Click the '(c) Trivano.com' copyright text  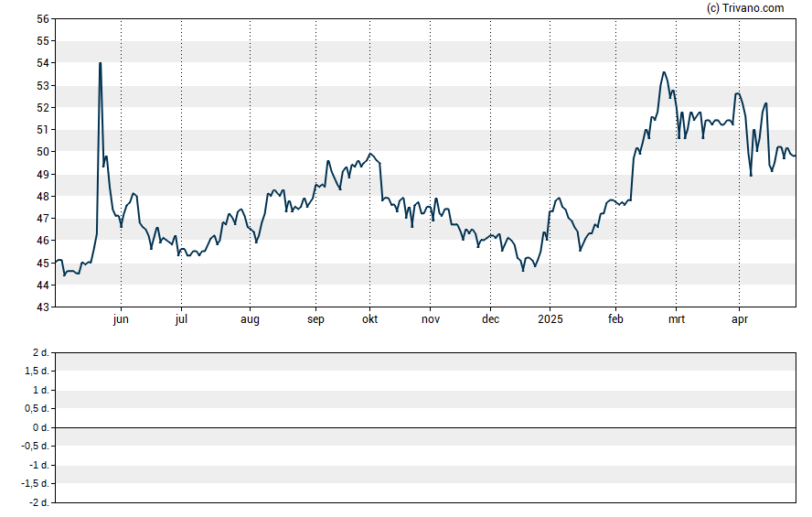(x=745, y=7)
